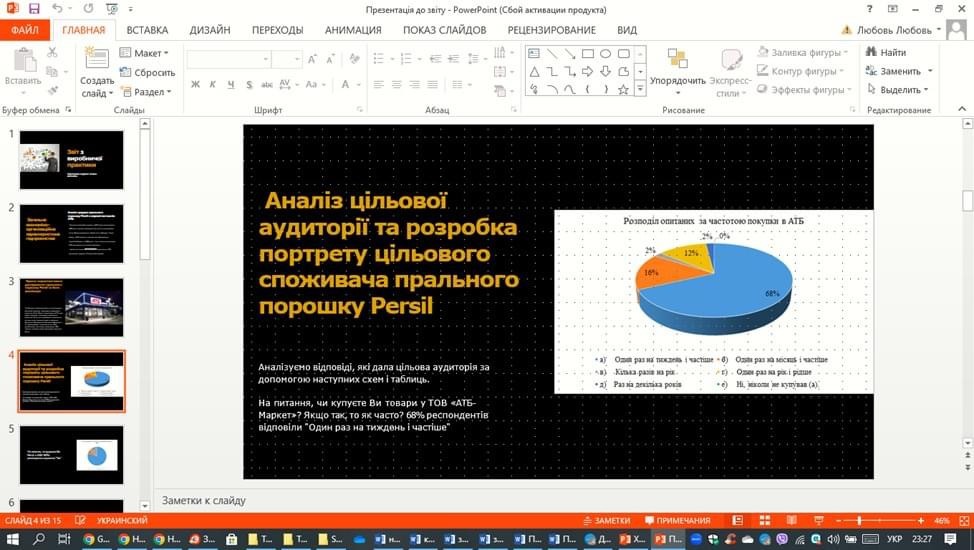Image resolution: width=974 pixels, height=550 pixels.
Task: Open the Примечания comments pane
Action: coord(677,521)
